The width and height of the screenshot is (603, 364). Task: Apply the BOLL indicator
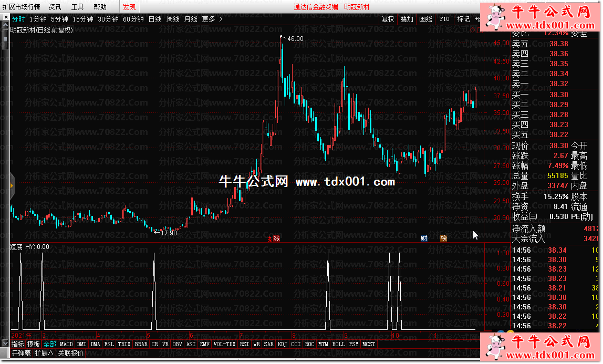click(x=338, y=344)
